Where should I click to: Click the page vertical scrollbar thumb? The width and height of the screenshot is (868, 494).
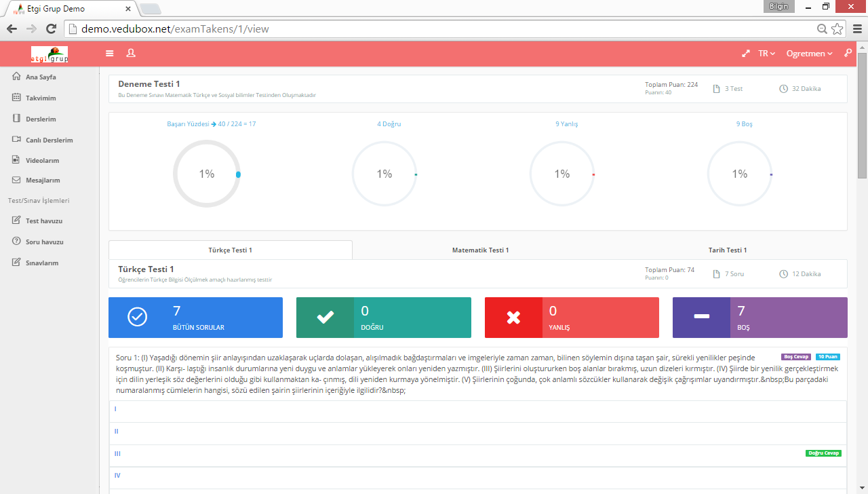tap(863, 114)
